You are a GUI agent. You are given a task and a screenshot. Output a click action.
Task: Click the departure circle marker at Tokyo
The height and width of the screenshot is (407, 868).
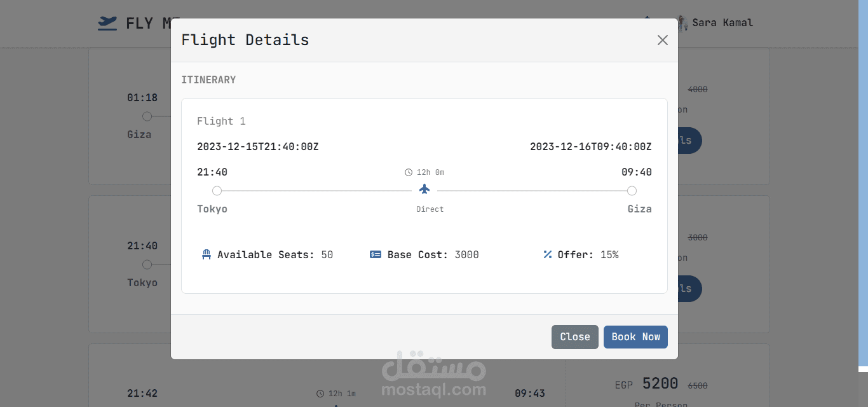217,190
